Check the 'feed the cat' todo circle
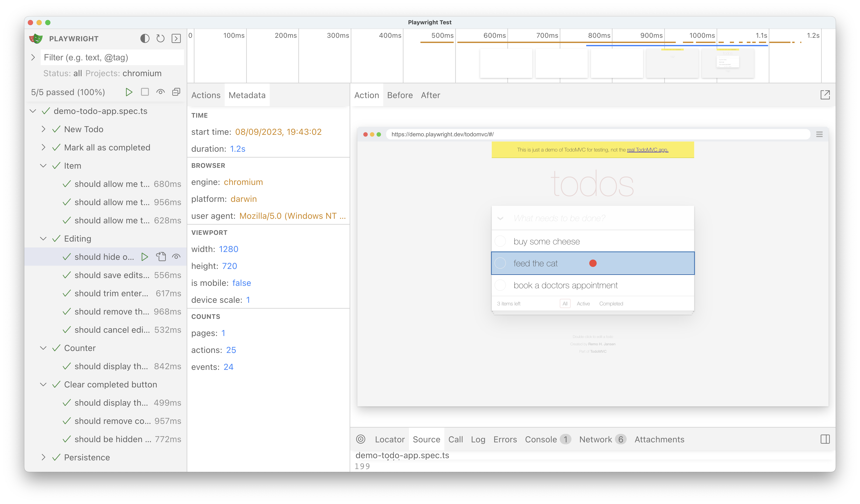The image size is (860, 504). (500, 263)
